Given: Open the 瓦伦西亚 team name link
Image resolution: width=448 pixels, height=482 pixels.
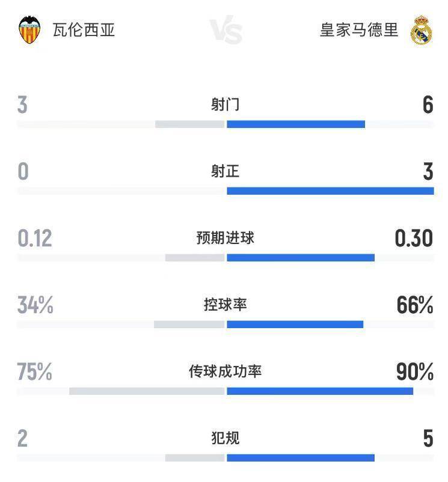Looking at the screenshot, I should (84, 30).
